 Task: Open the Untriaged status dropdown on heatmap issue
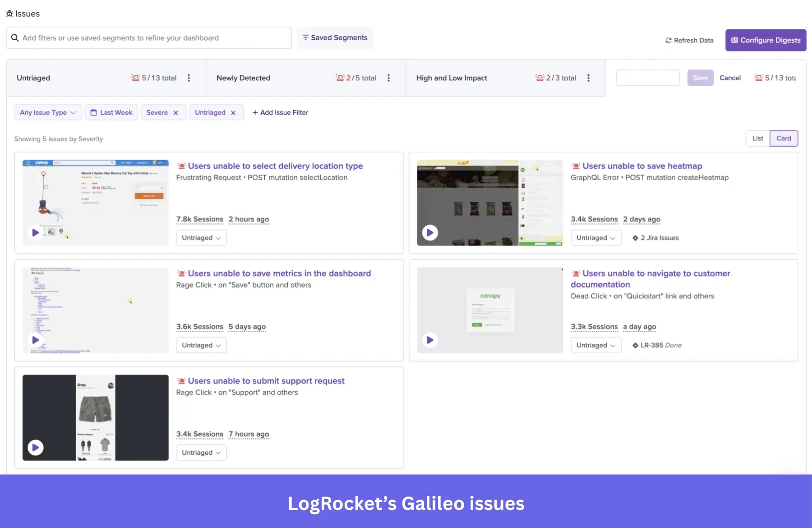[595, 238]
